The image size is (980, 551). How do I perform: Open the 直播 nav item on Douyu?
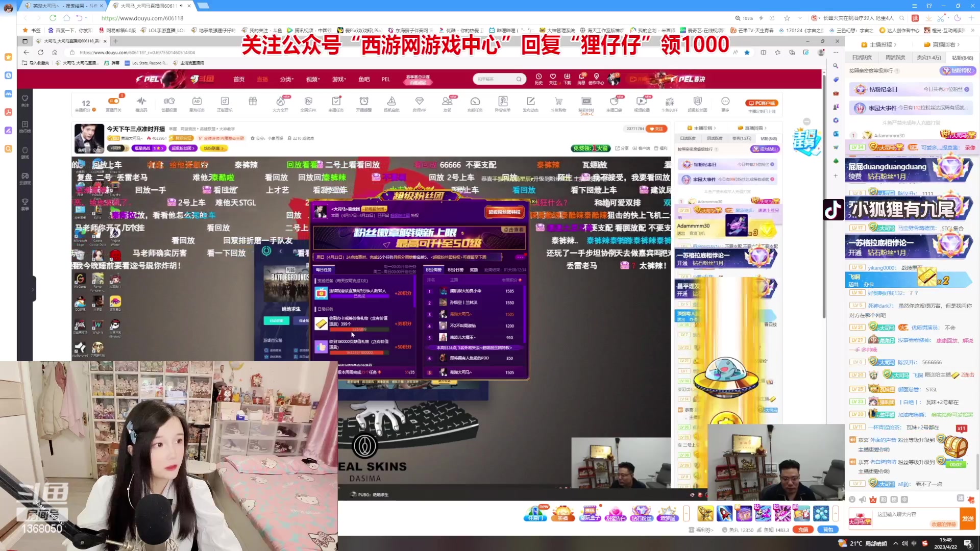262,79
